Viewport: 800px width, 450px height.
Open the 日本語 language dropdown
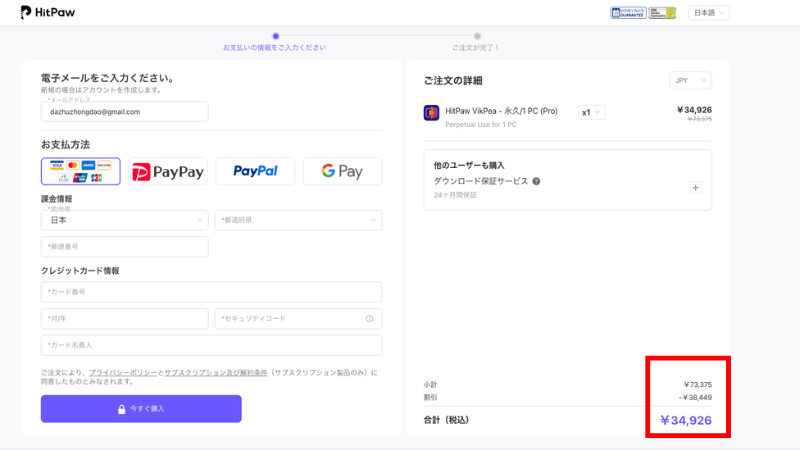point(709,13)
